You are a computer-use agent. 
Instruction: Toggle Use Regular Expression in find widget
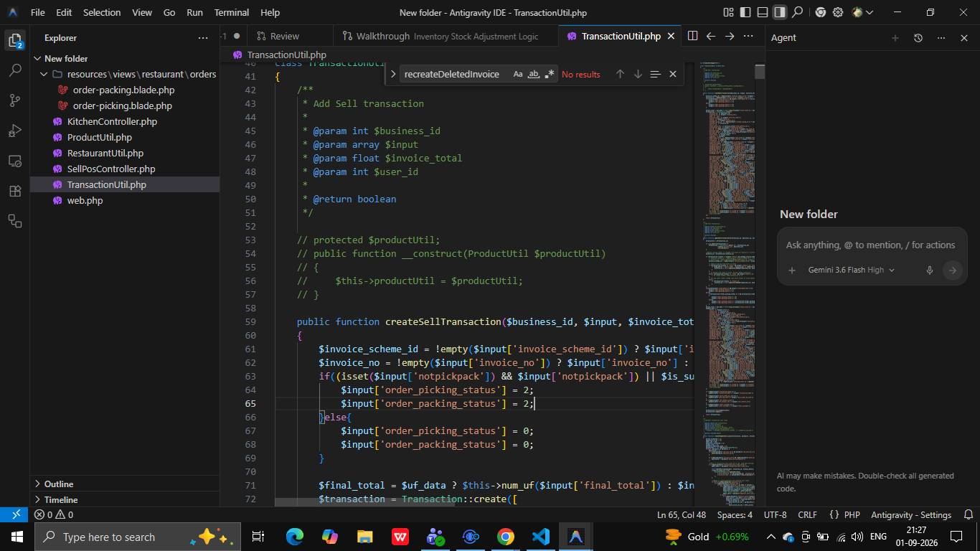click(550, 74)
